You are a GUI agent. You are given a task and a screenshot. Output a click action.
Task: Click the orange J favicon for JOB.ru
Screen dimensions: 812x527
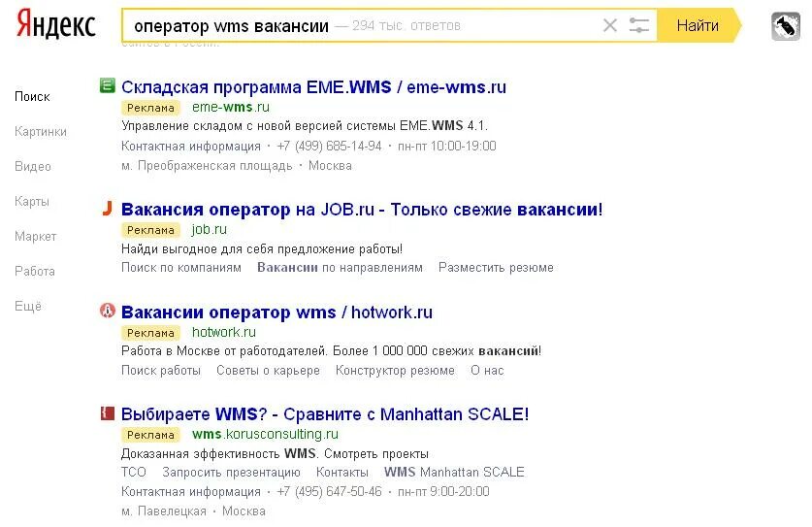click(x=107, y=208)
